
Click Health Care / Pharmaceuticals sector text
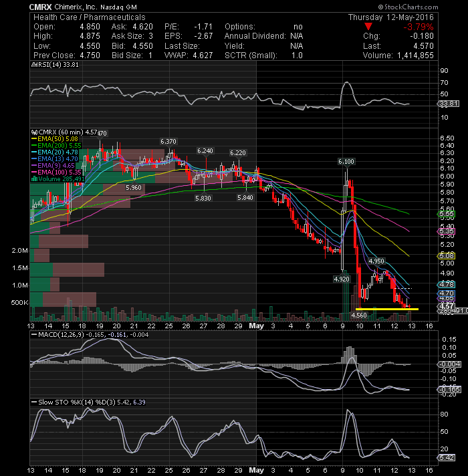tap(90, 17)
